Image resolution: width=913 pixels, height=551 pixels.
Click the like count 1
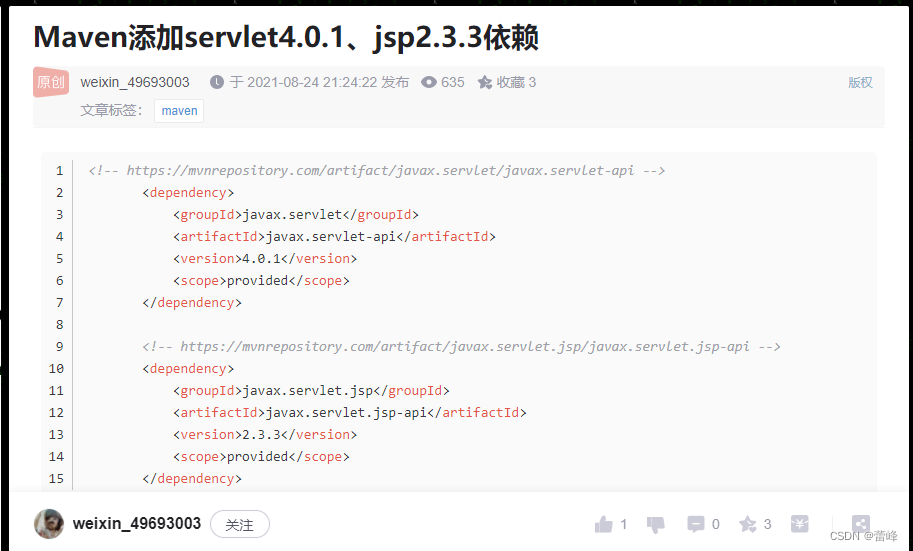tap(624, 524)
